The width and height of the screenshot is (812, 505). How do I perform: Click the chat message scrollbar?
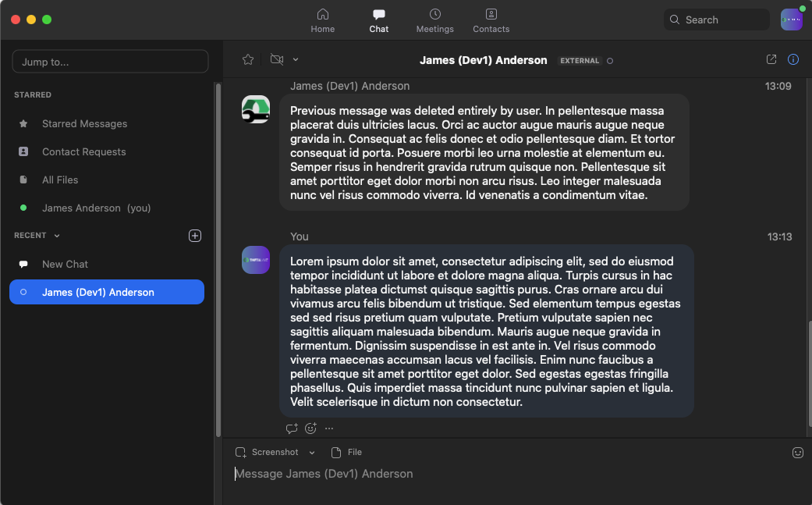click(x=810, y=374)
